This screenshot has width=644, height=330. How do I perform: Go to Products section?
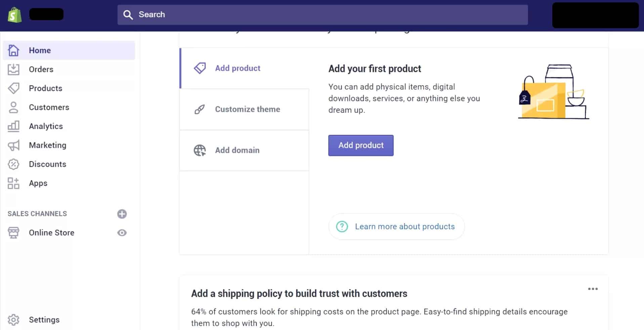[x=69, y=88]
